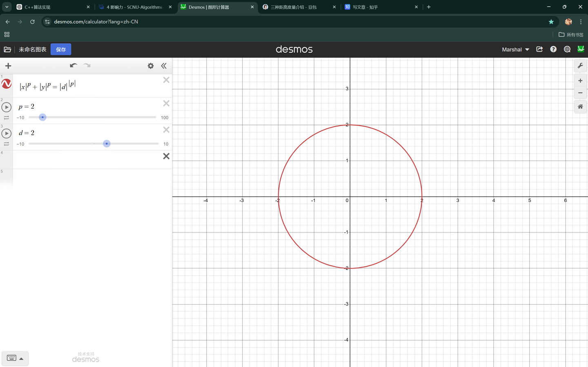Zoom out of the graph

point(580,93)
